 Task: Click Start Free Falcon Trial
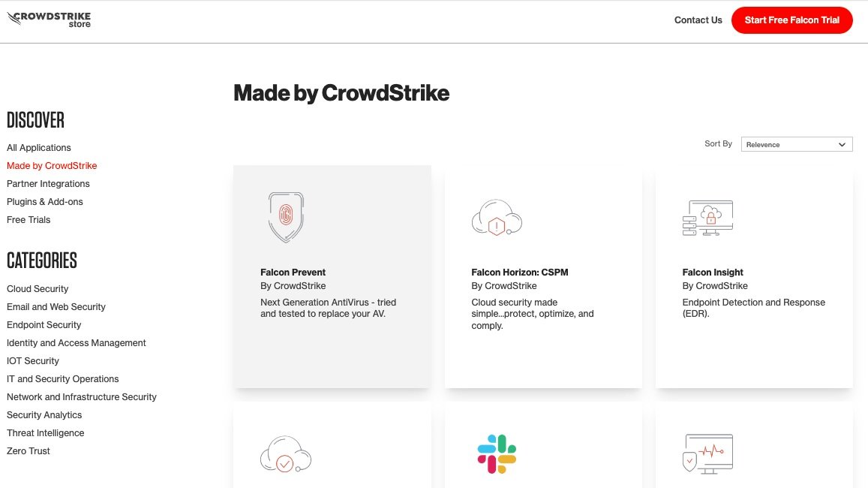pyautogui.click(x=791, y=20)
